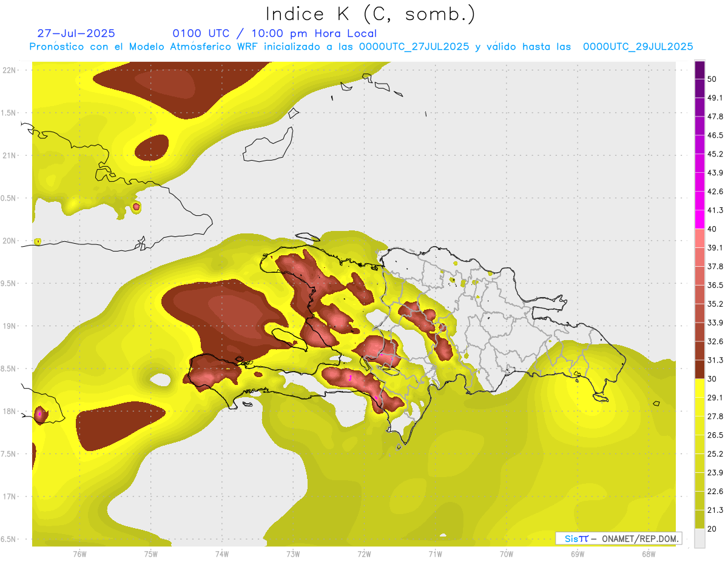This screenshot has width=728, height=562.
Task: Click the colorbar value '20'
Action: pos(713,529)
